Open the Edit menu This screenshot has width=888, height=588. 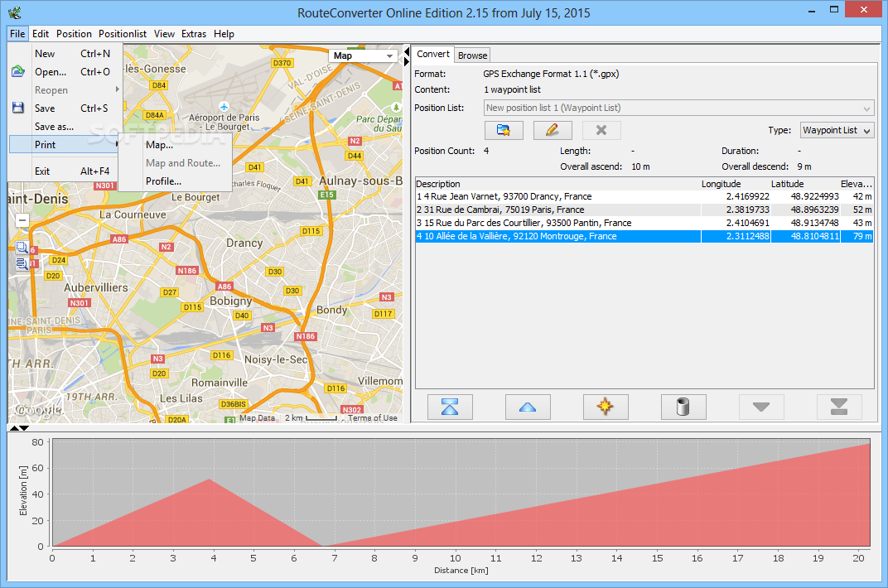(41, 34)
